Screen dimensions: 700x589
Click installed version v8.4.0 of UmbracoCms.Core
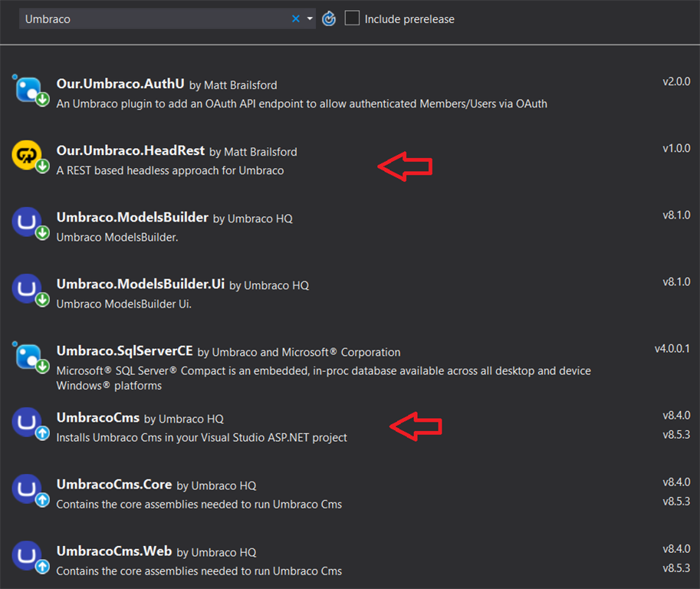coord(676,482)
